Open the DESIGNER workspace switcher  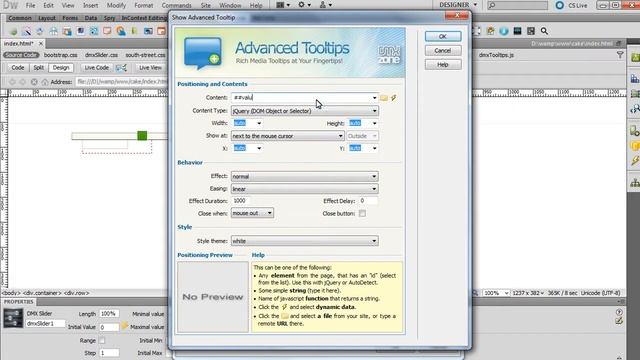(x=458, y=5)
